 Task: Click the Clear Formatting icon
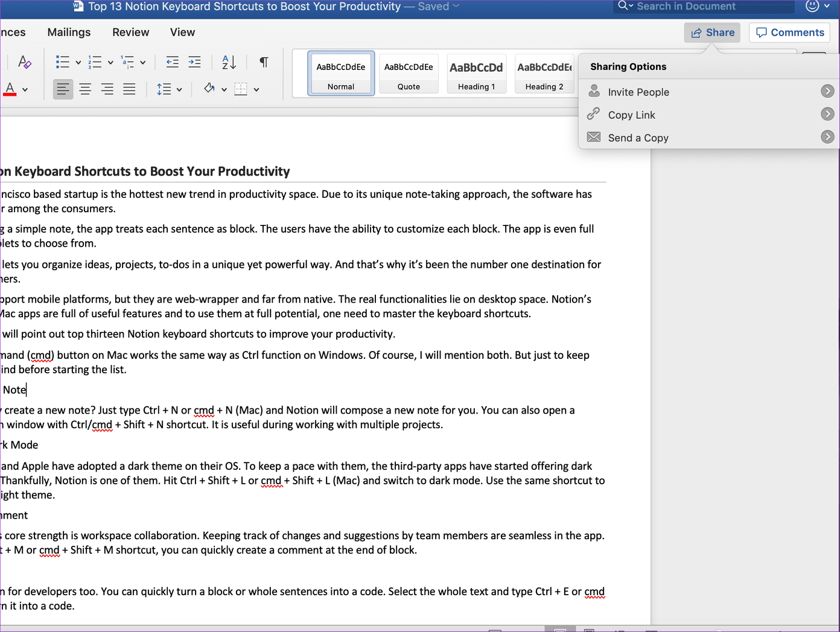24,62
